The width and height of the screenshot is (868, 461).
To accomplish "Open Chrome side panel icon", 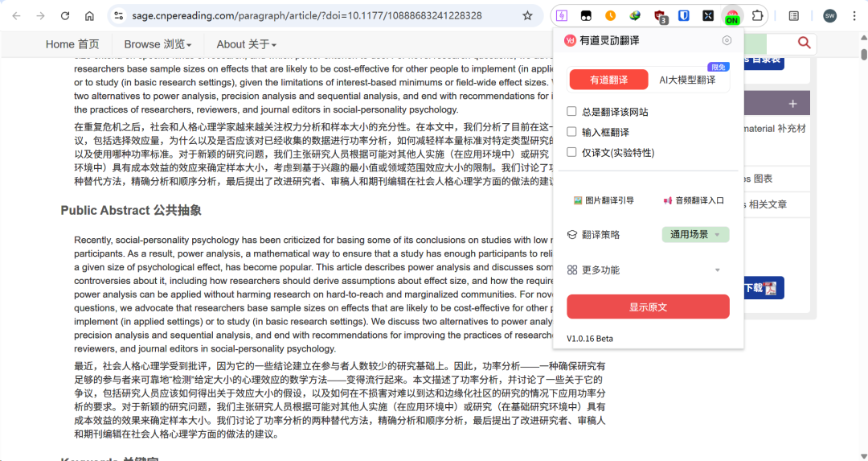I will (x=794, y=16).
